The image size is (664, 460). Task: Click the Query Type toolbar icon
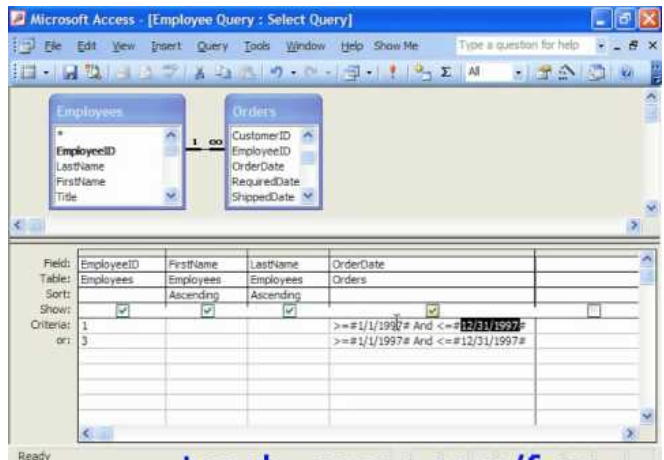click(x=351, y=72)
